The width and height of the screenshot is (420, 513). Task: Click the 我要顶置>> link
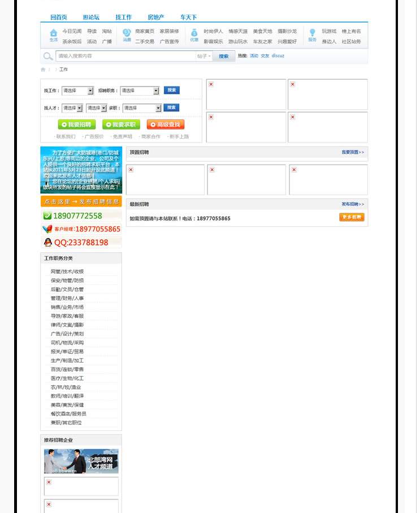[x=353, y=152]
